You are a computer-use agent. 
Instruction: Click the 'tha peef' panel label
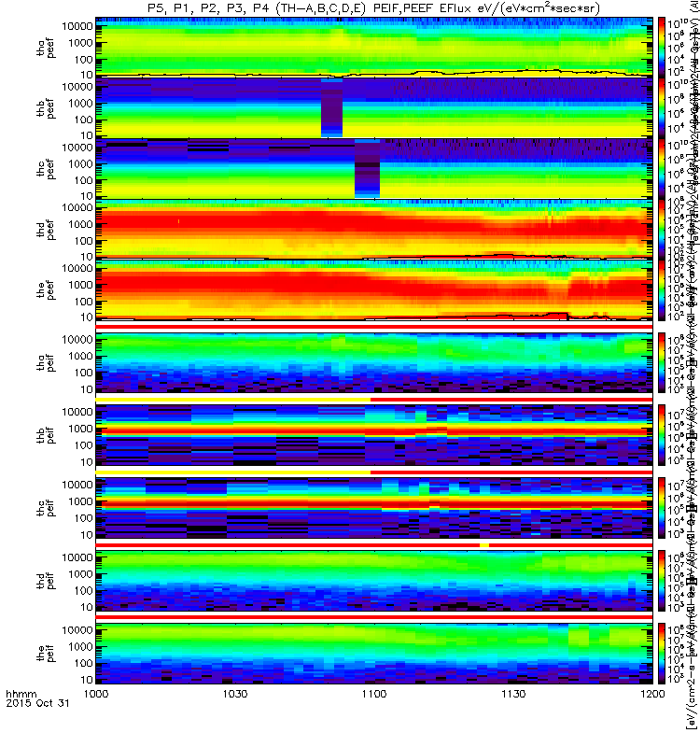pos(46,49)
